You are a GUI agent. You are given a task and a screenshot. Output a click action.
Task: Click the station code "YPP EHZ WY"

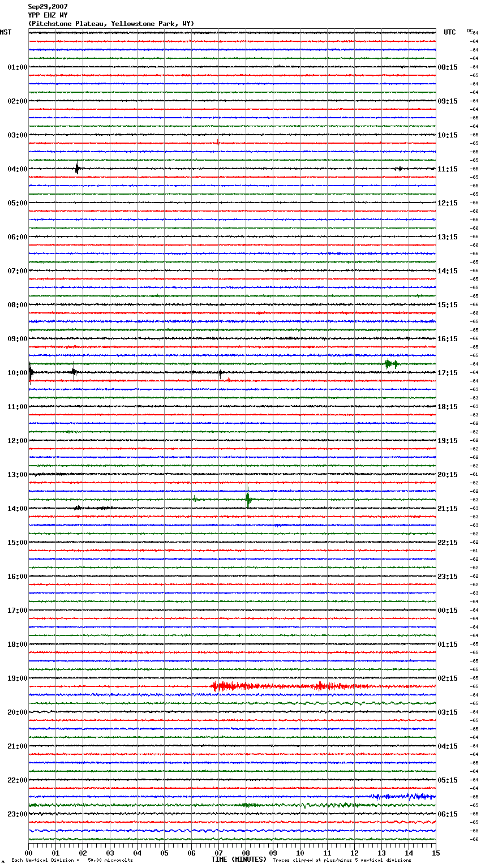pyautogui.click(x=48, y=15)
